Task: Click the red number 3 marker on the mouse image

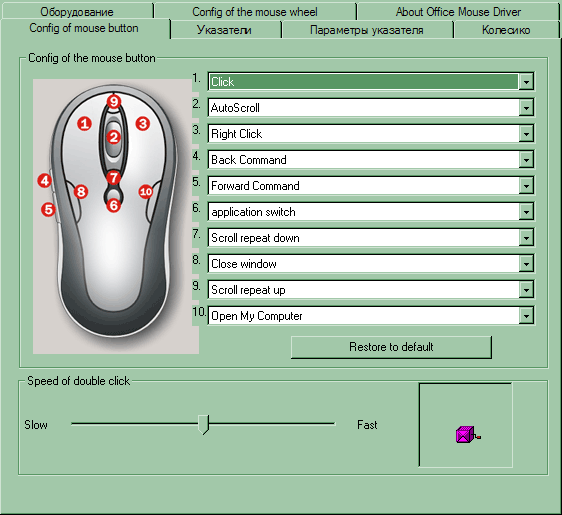Action: click(x=143, y=124)
